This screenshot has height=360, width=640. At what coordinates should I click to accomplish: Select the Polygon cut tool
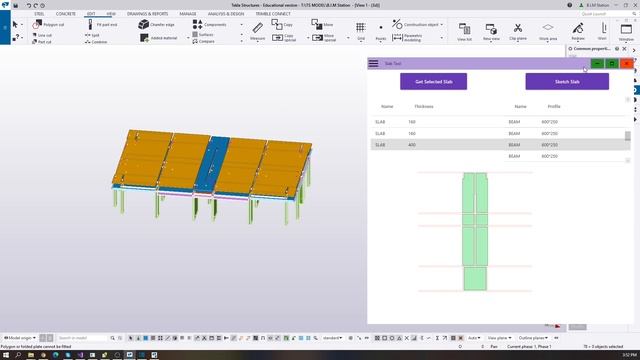pyautogui.click(x=49, y=24)
